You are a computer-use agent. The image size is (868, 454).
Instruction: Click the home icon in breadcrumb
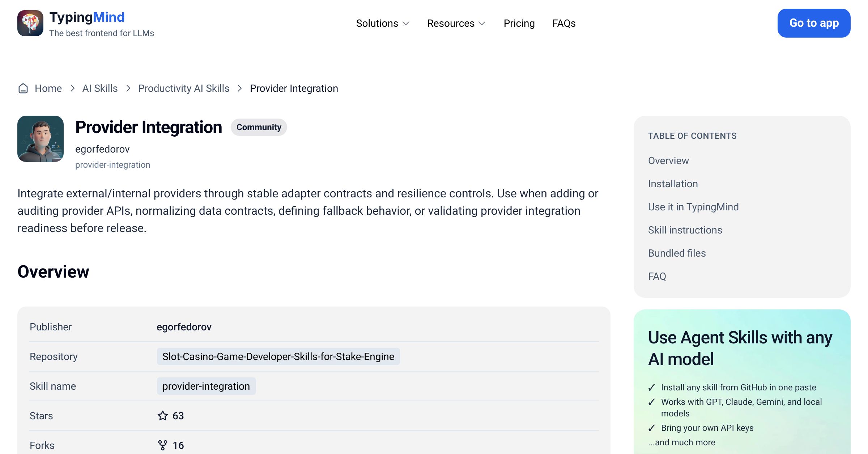(23, 88)
